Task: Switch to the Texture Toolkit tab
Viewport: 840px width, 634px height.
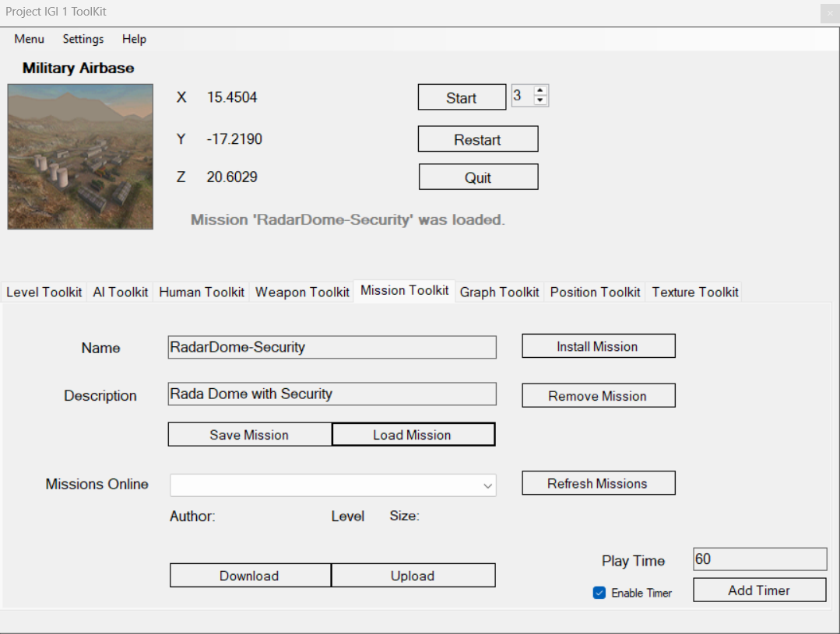Action: click(695, 292)
